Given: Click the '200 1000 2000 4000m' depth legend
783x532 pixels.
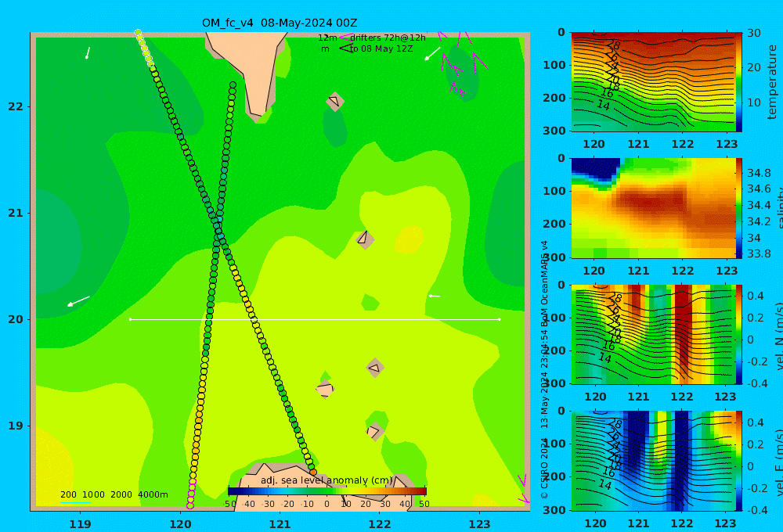Looking at the screenshot, I should coord(114,494).
